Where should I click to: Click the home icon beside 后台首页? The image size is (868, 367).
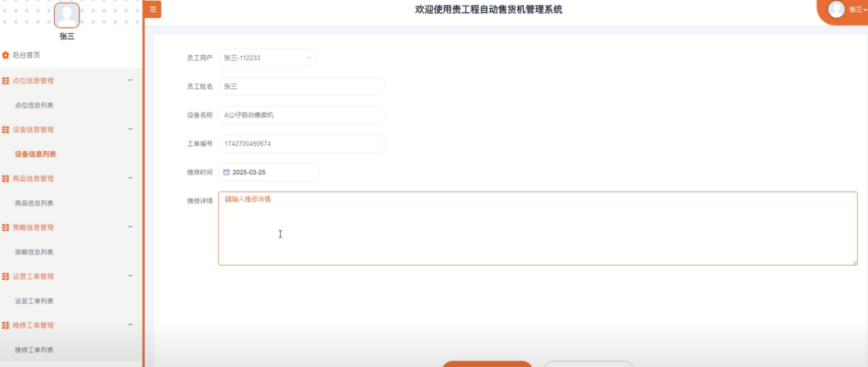pyautogui.click(x=5, y=55)
